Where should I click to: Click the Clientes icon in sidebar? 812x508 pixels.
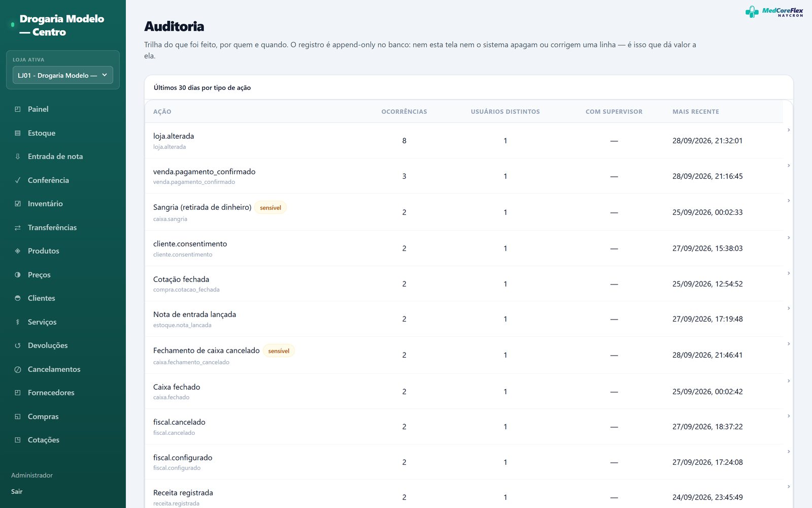tap(18, 298)
